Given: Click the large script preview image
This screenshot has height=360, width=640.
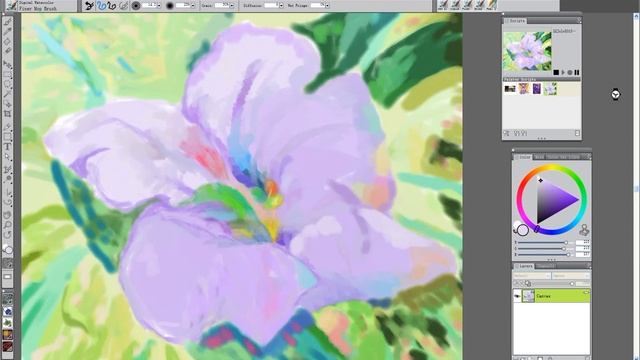Looking at the screenshot, I should point(527,51).
